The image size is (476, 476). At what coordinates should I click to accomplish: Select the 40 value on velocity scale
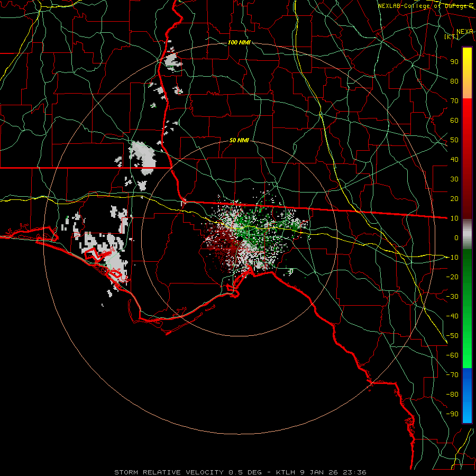tap(454, 159)
